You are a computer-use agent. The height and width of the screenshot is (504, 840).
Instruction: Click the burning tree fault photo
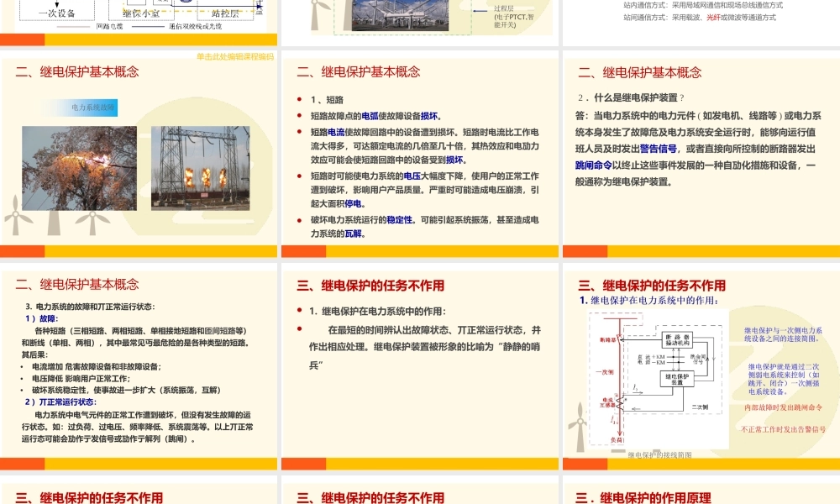pos(79,168)
